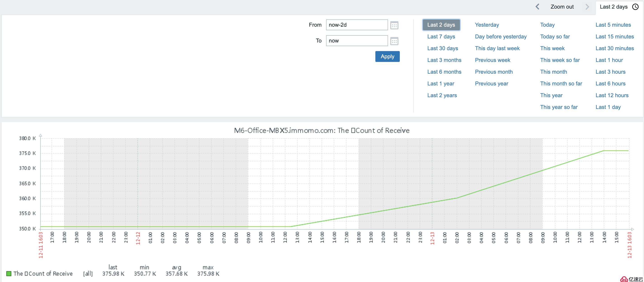Click Apply to update the time range
The height and width of the screenshot is (282, 644).
coord(387,56)
